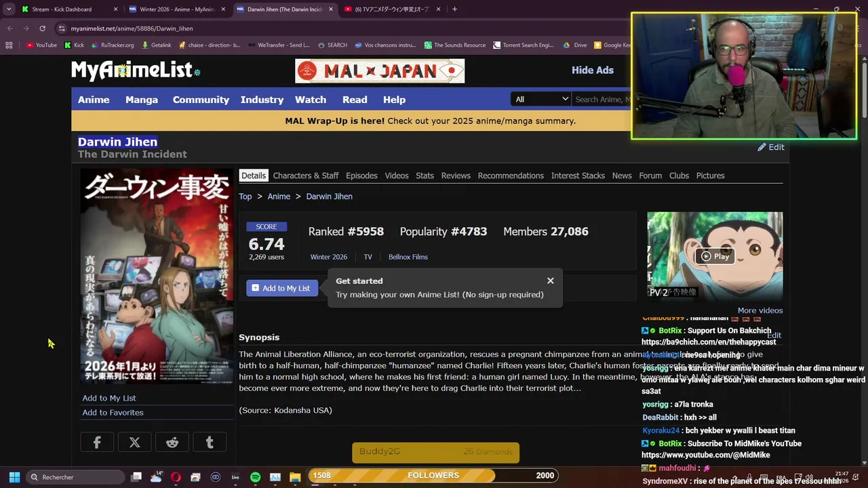Screen dimensions: 868x488
Task: Open Opera browser from taskbar
Action: coord(176,477)
